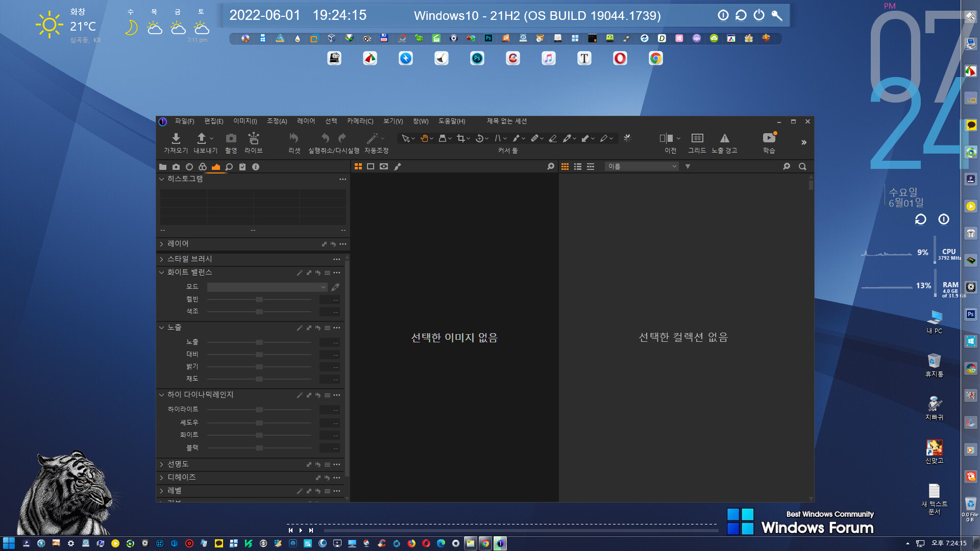This screenshot has width=980, height=551.
Task: Toggle Before/After (이전) view
Action: (x=666, y=138)
